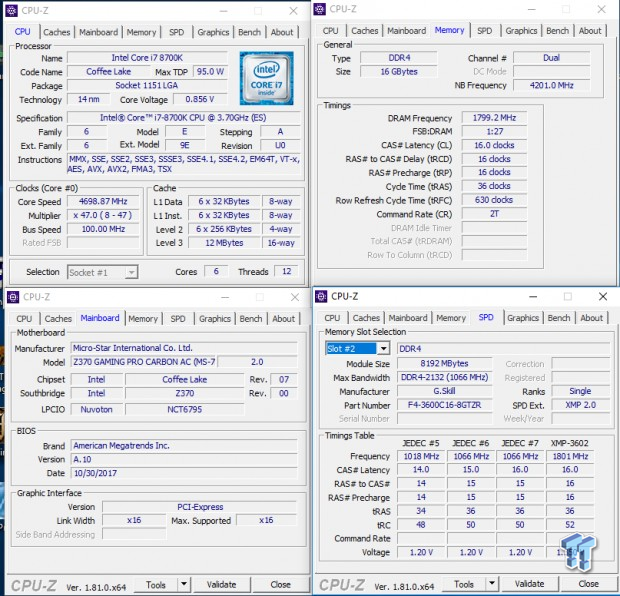
Task: Click the CPU-Z app icon in the Mainboard window title bar
Action: (13, 297)
